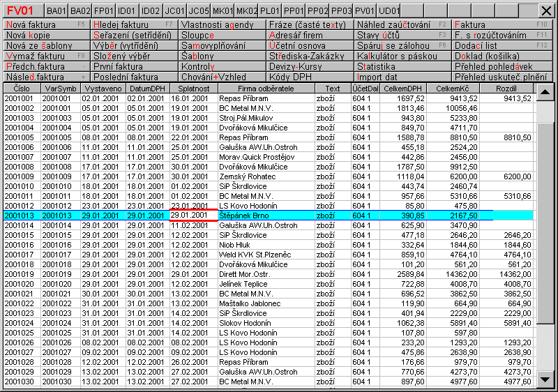Open Adresář firem

[x=310, y=35]
